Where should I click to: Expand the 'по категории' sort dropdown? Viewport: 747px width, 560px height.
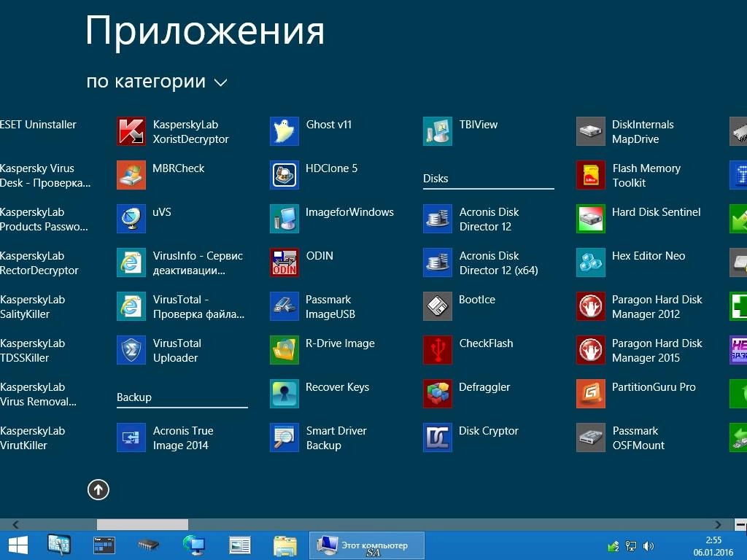[157, 82]
